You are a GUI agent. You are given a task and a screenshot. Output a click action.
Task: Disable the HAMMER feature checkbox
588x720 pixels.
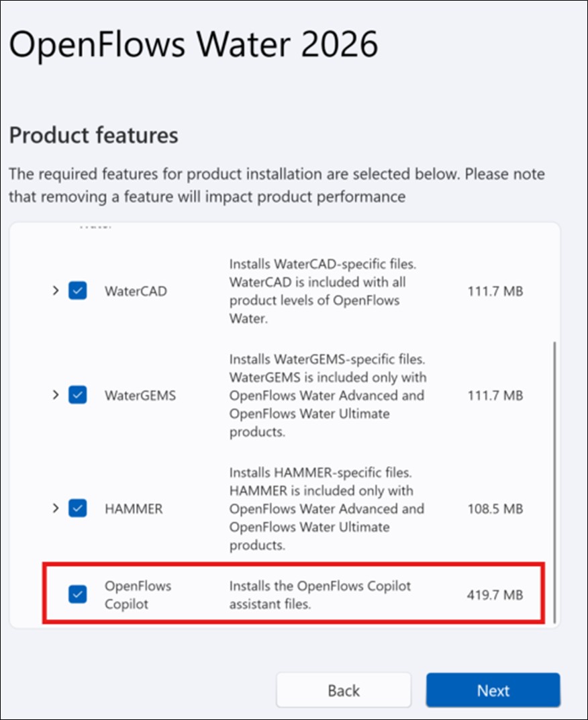click(x=78, y=508)
